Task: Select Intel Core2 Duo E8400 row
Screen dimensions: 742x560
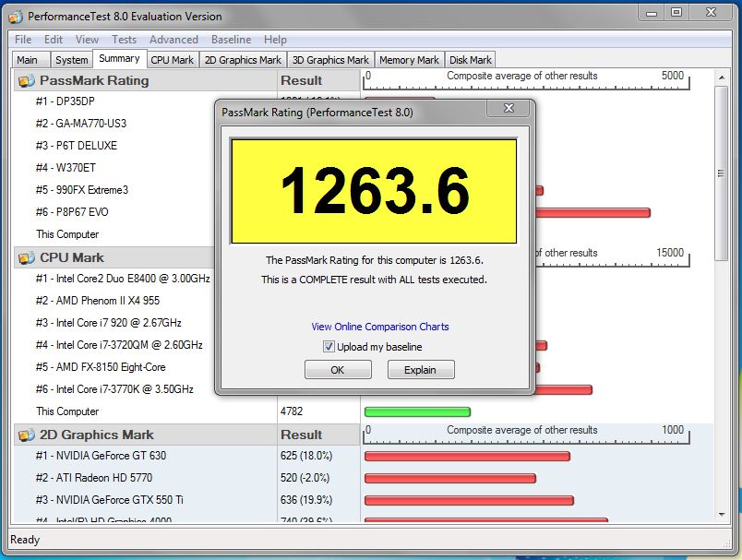Action: 123,279
